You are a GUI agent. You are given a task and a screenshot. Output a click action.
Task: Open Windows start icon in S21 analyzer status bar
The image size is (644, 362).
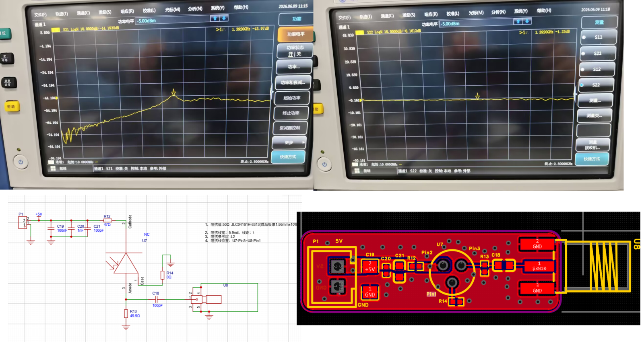53,169
